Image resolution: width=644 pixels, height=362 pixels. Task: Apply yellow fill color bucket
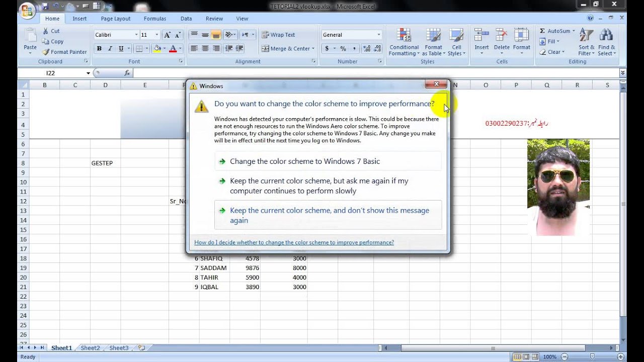(157, 49)
